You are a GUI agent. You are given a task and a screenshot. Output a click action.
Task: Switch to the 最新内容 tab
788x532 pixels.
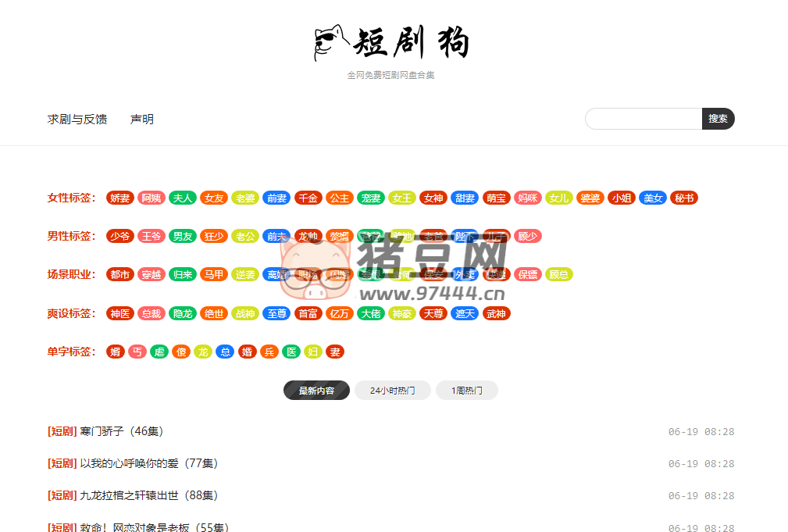tap(316, 390)
